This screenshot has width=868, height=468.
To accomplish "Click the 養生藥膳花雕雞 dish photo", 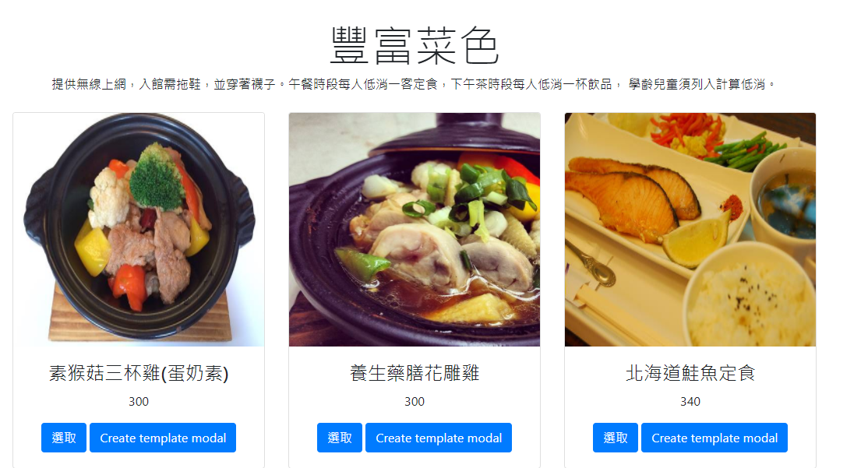I will tap(414, 230).
